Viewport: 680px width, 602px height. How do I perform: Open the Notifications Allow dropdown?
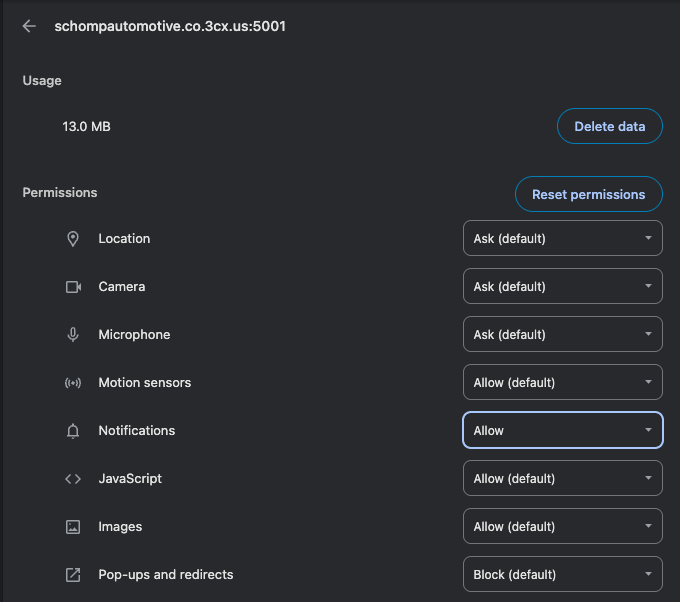(562, 431)
